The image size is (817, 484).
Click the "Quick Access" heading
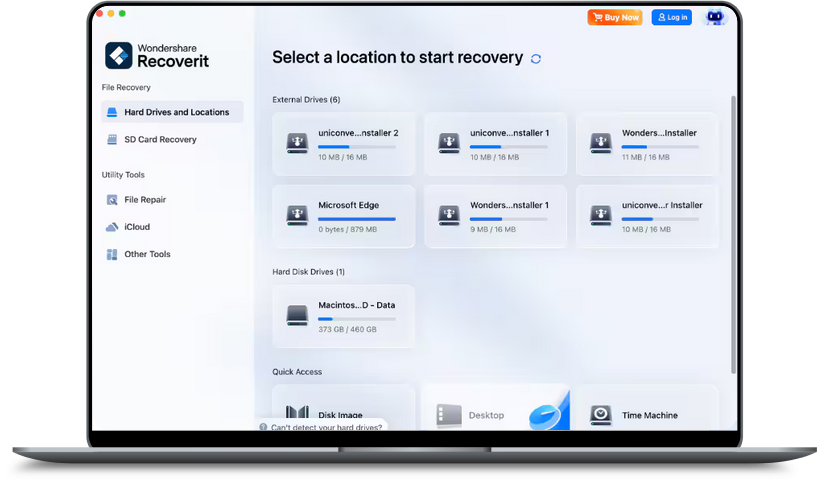point(297,372)
